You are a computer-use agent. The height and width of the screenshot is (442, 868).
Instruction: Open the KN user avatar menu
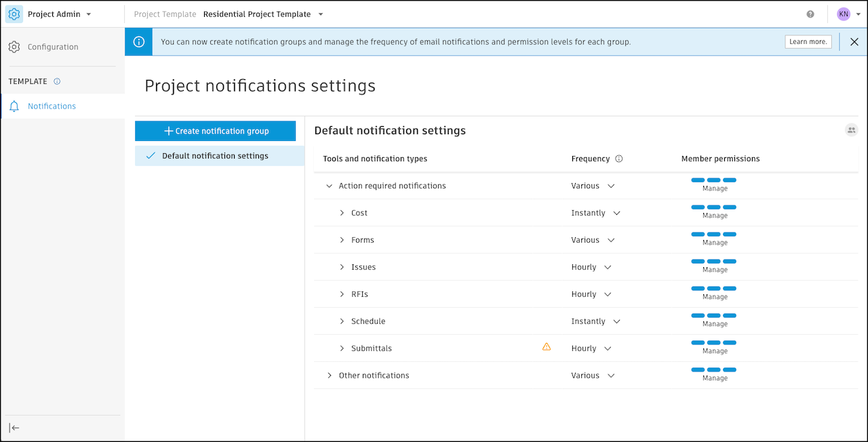842,14
